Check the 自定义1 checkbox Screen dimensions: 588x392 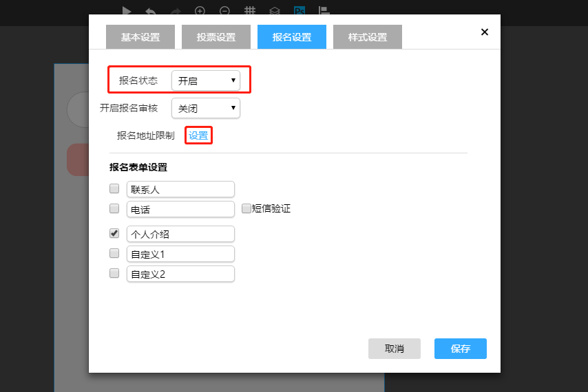(114, 253)
